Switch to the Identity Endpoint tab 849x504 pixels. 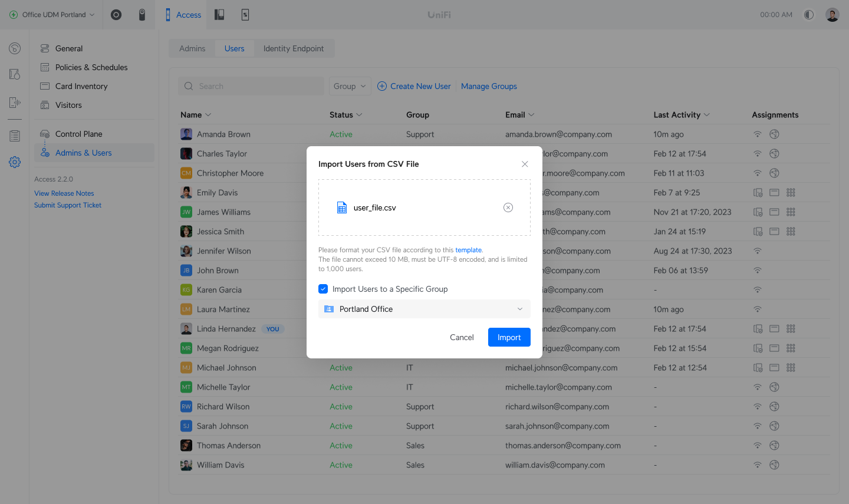tap(294, 48)
